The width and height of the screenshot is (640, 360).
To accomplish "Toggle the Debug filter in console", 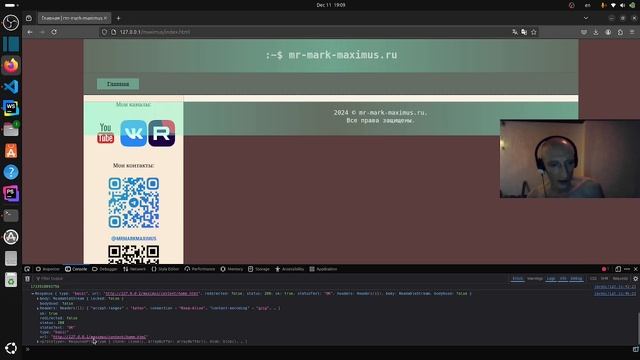I will click(576, 279).
